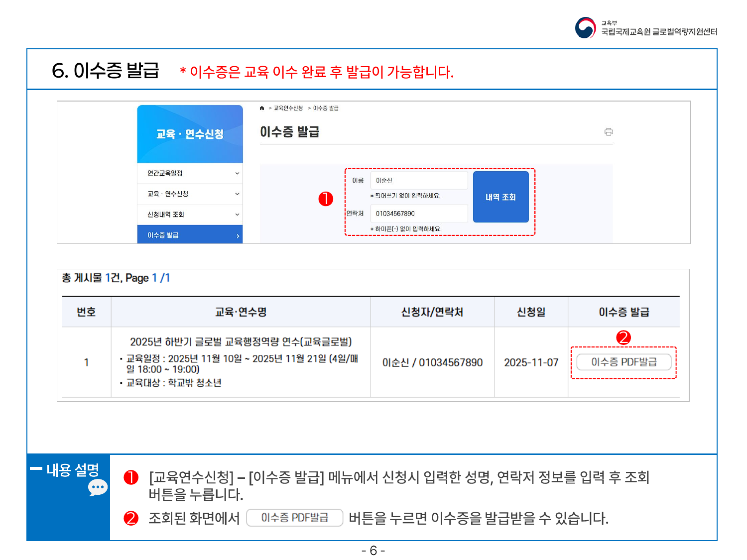The image size is (747, 560).
Task: Click red marker 1 beside the search form
Action: tap(326, 199)
